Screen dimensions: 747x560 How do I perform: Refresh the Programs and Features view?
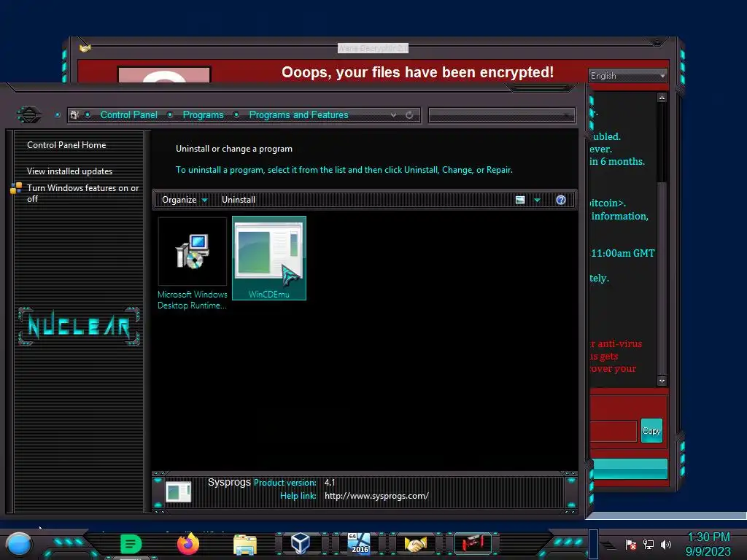point(409,114)
